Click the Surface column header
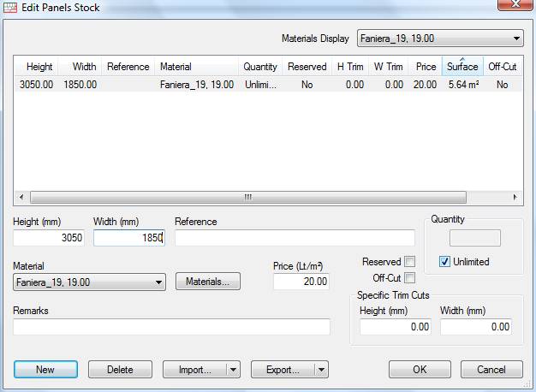This screenshot has height=392, width=536. [462, 67]
